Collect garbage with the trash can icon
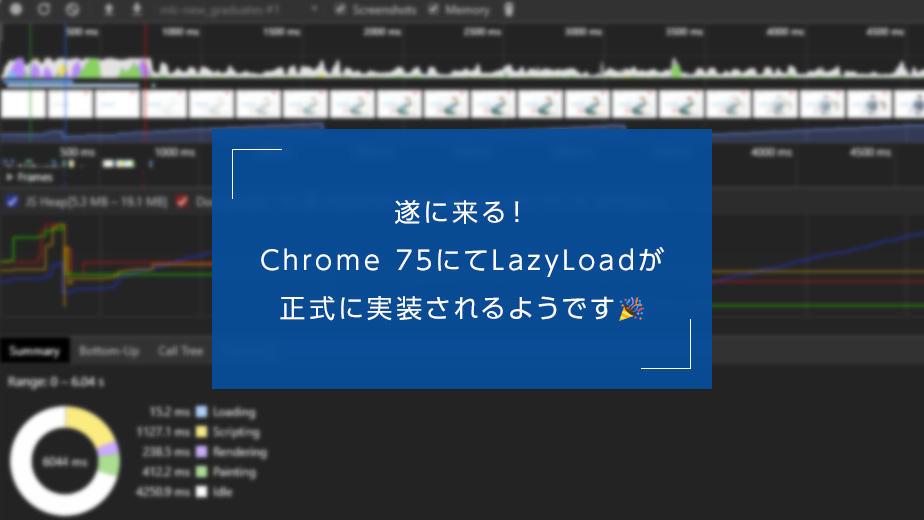Image resolution: width=924 pixels, height=520 pixels. (x=509, y=9)
